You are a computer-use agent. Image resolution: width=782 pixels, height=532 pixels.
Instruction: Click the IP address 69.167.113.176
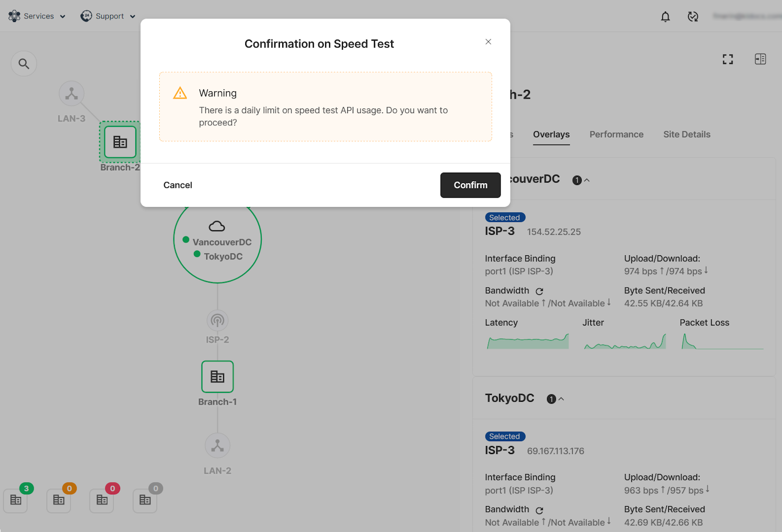(555, 451)
